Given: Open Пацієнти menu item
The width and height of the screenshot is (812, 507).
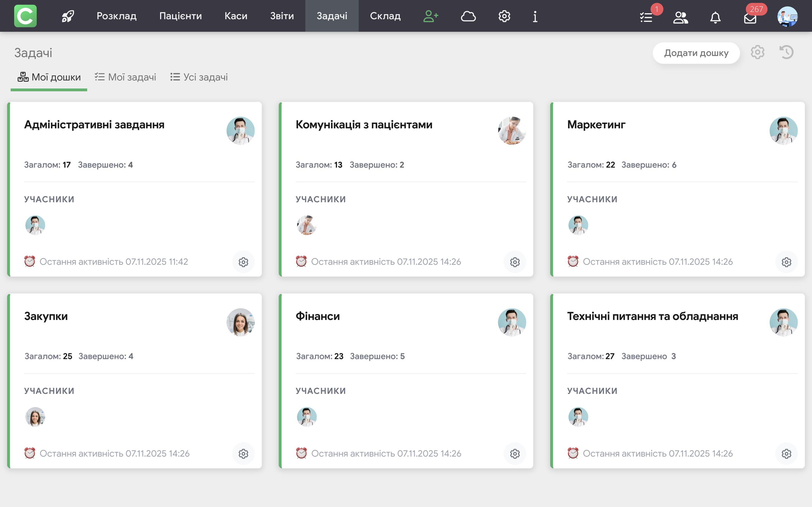Looking at the screenshot, I should tap(180, 16).
